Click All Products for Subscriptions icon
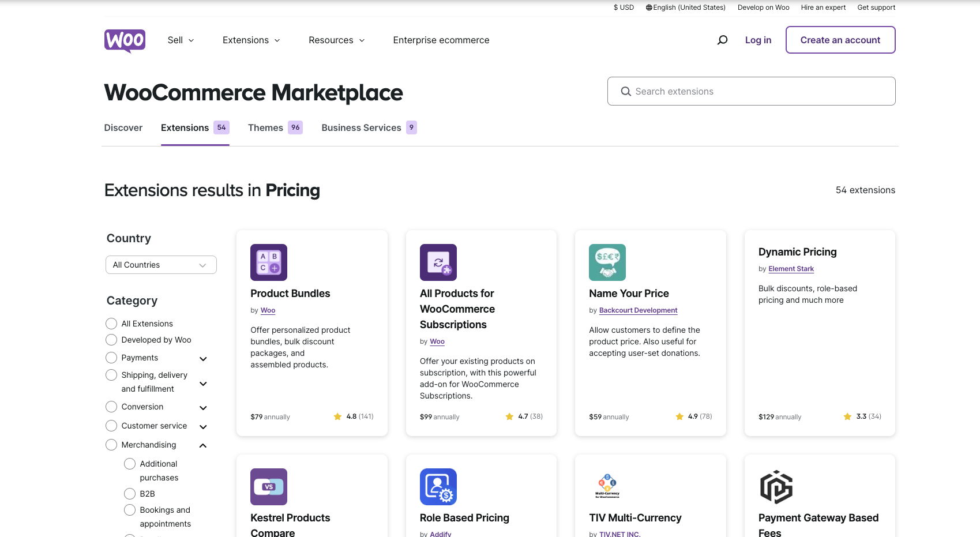 pos(438,262)
